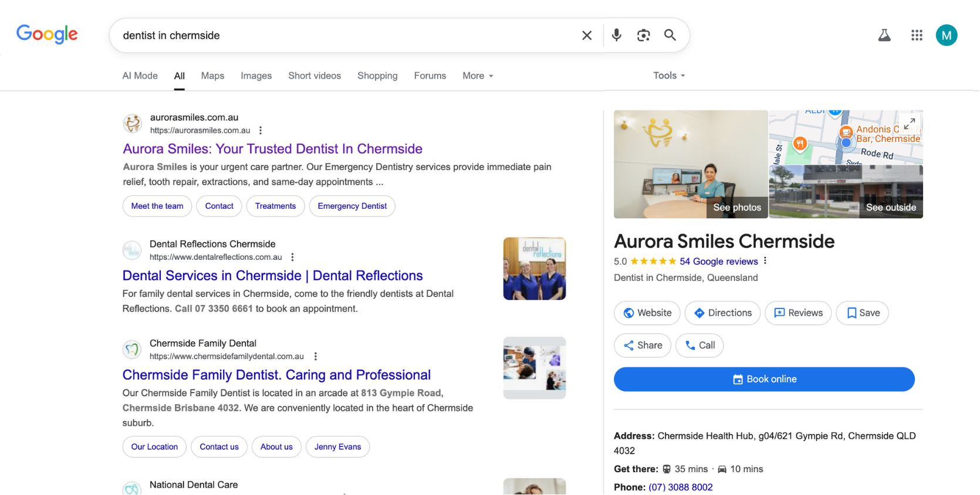The image size is (980, 495).
Task: Expand the More search filters menu
Action: [478, 76]
